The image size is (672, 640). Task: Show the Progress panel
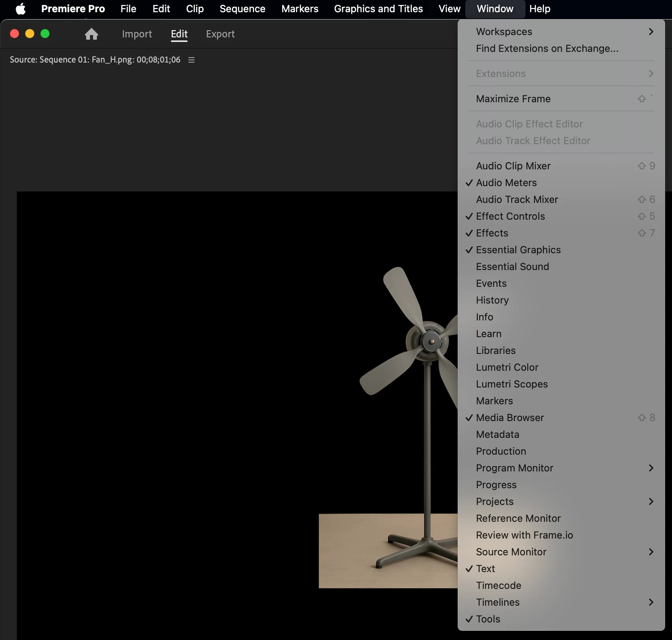coord(561,485)
